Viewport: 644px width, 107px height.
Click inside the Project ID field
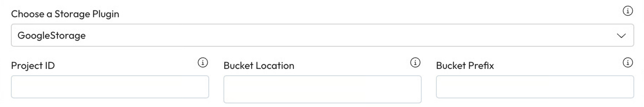[x=110, y=87]
